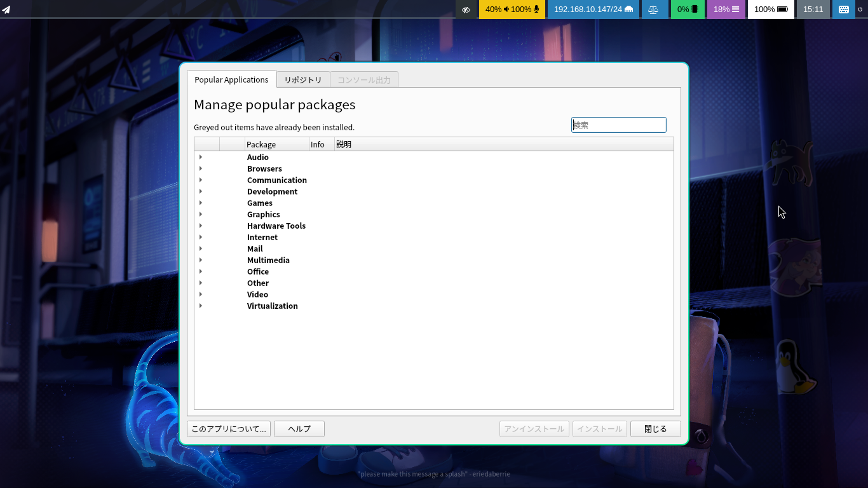Expand the Games category
868x488 pixels.
point(200,203)
